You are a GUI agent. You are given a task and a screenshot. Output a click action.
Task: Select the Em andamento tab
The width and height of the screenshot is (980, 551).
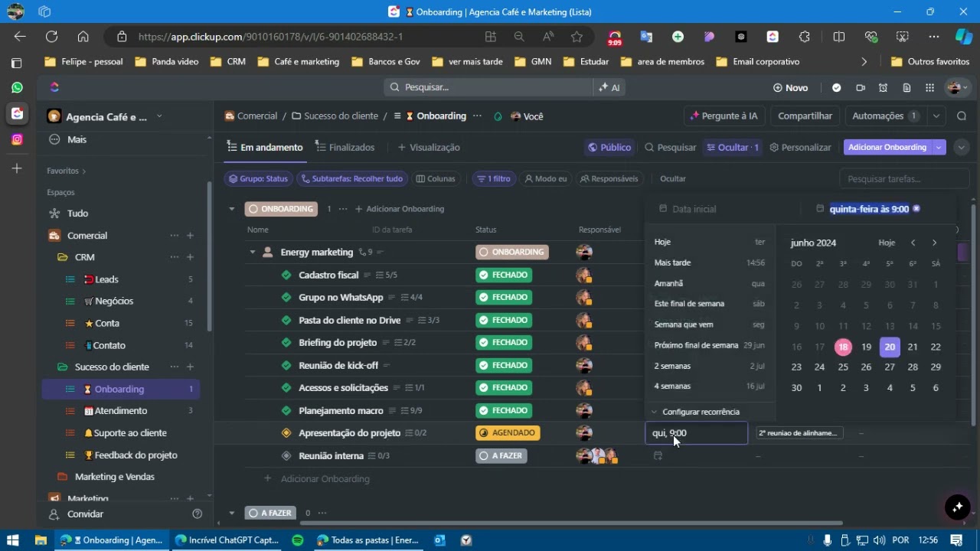265,148
